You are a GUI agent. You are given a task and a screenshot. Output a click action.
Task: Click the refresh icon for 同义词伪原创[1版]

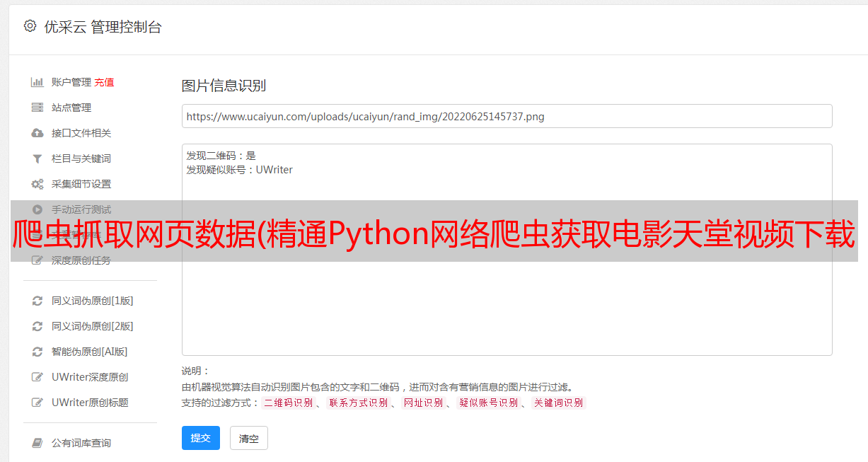[x=37, y=301]
